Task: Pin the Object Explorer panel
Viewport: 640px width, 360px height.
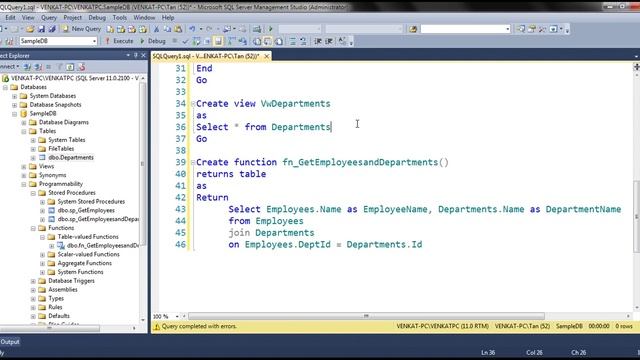Action: (136, 55)
